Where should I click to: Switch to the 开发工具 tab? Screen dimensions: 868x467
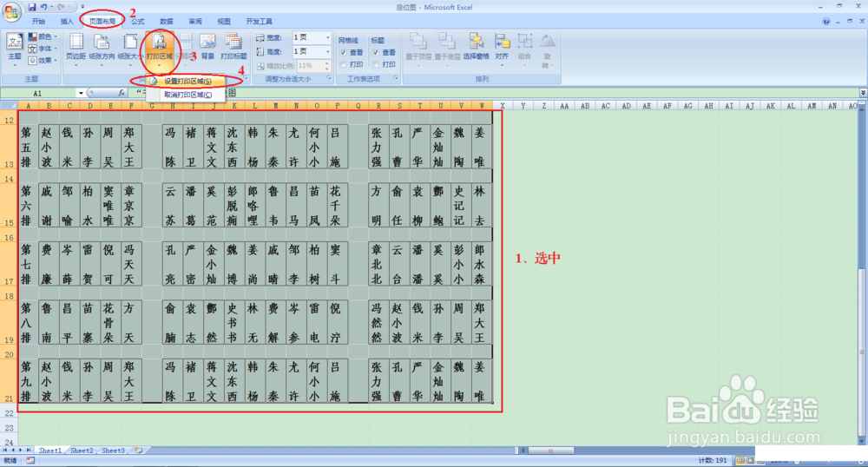click(259, 22)
